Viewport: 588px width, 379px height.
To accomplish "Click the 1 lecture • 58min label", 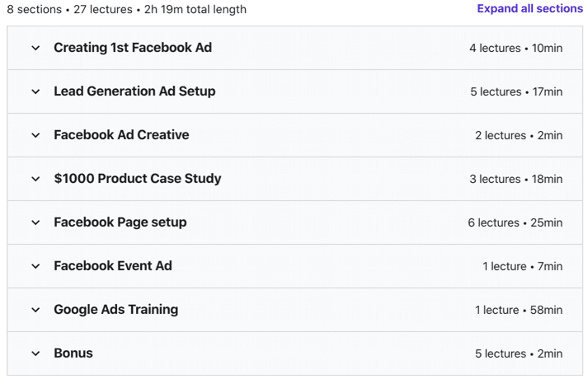I will tap(519, 310).
